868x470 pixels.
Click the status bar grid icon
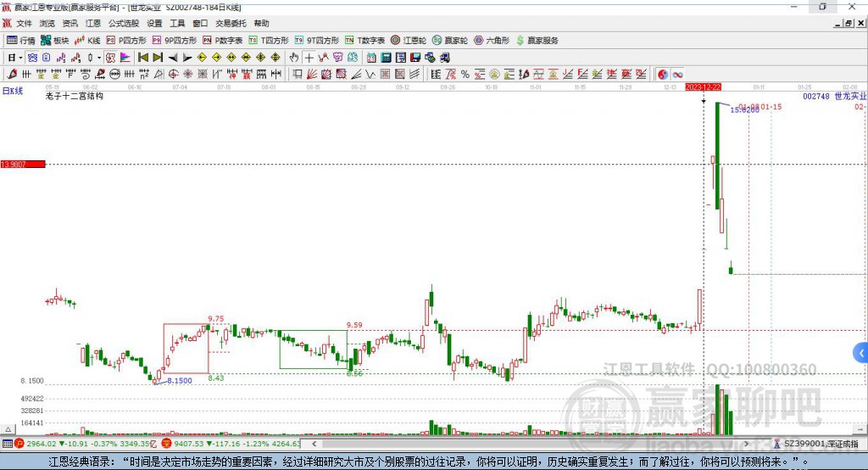point(7,444)
